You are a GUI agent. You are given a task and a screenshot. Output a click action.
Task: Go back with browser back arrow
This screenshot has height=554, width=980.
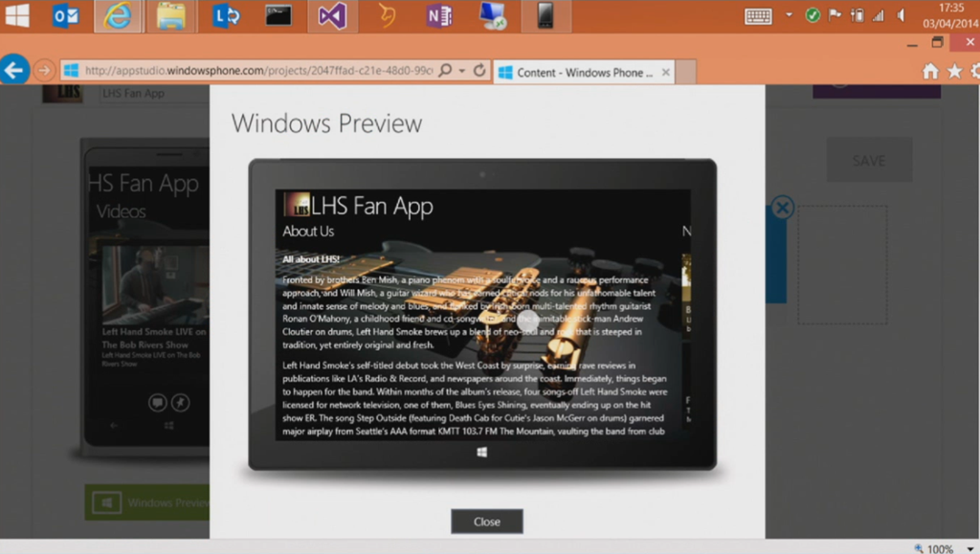14,70
